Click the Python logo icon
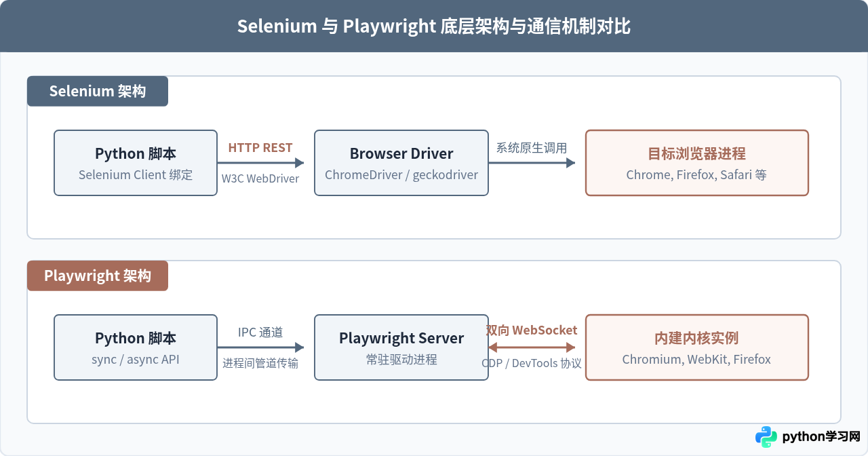The image size is (868, 456). (766, 437)
